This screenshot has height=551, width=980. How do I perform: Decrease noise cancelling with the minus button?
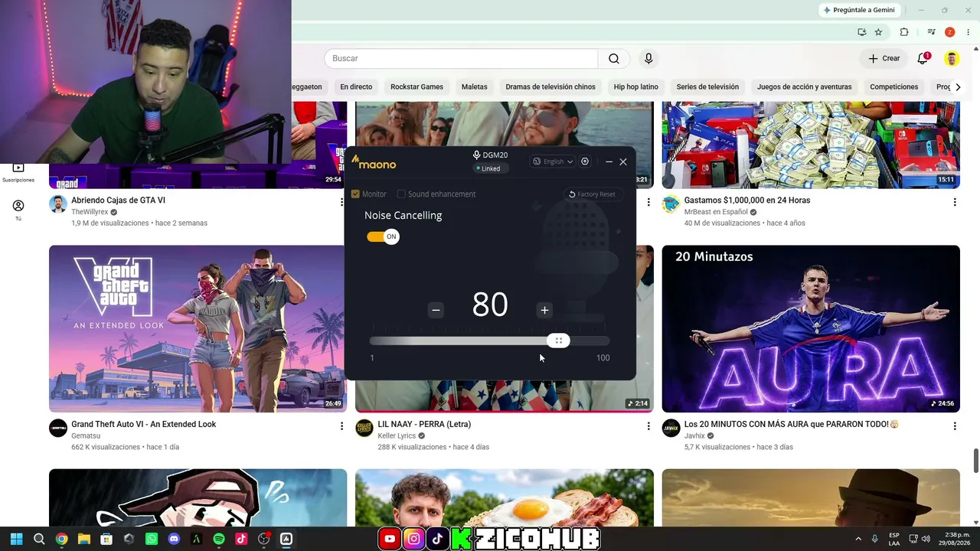click(436, 310)
